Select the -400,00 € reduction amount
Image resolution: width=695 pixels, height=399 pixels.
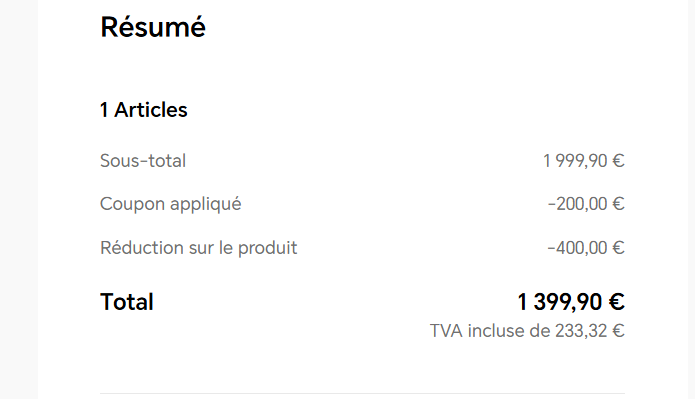[586, 247]
